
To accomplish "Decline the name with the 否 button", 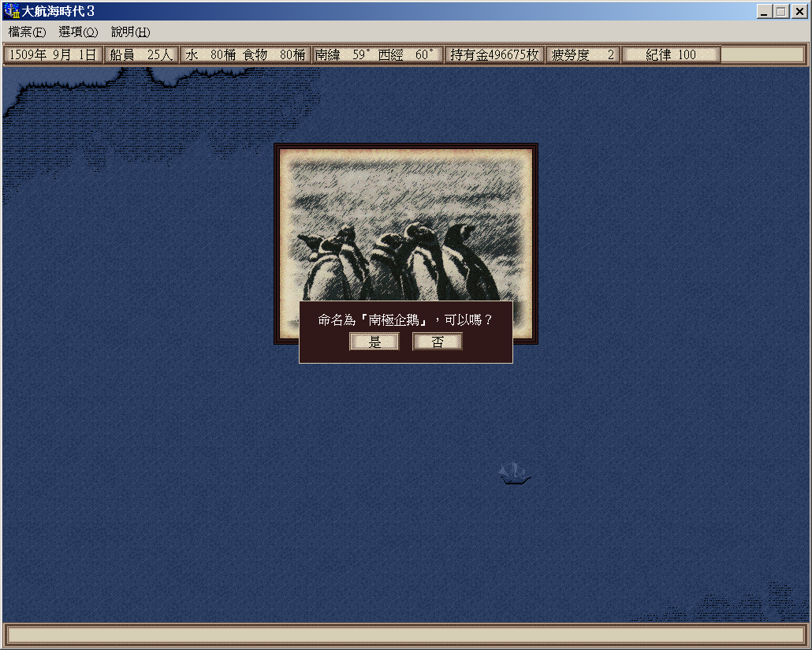I will [438, 342].
